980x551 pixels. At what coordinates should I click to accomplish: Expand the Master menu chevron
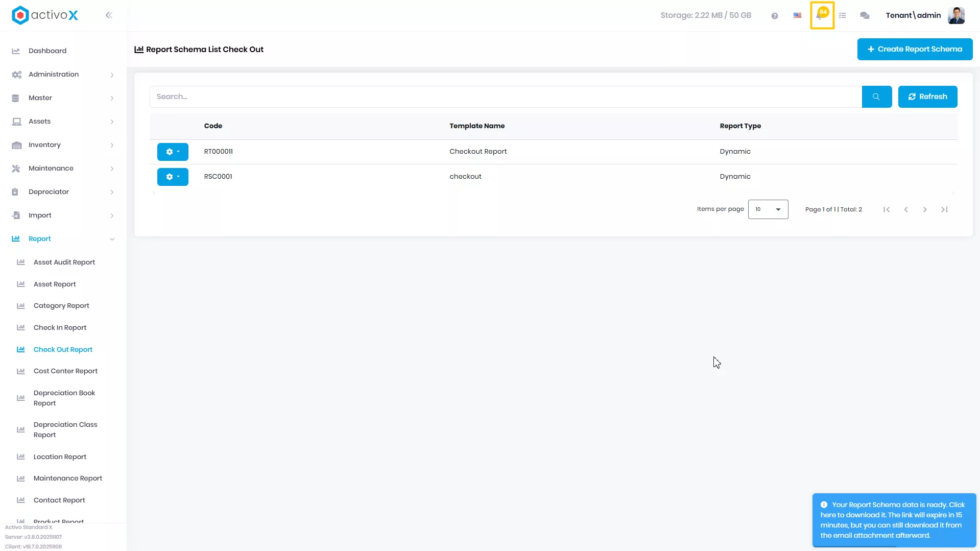(112, 99)
